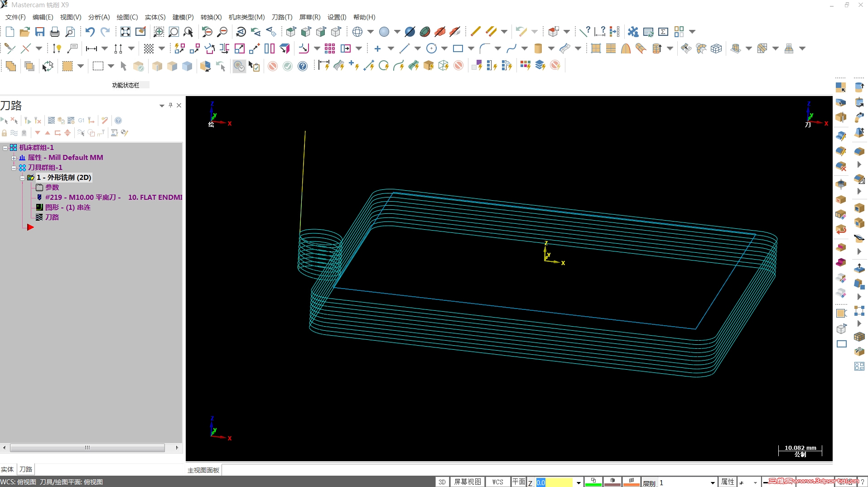Toggle posting for selected operations ghost icon

click(x=24, y=133)
